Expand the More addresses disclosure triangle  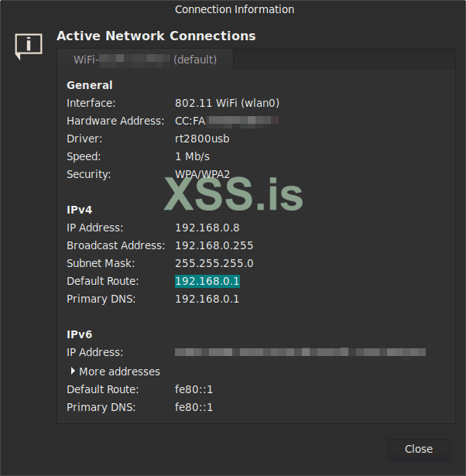73,372
